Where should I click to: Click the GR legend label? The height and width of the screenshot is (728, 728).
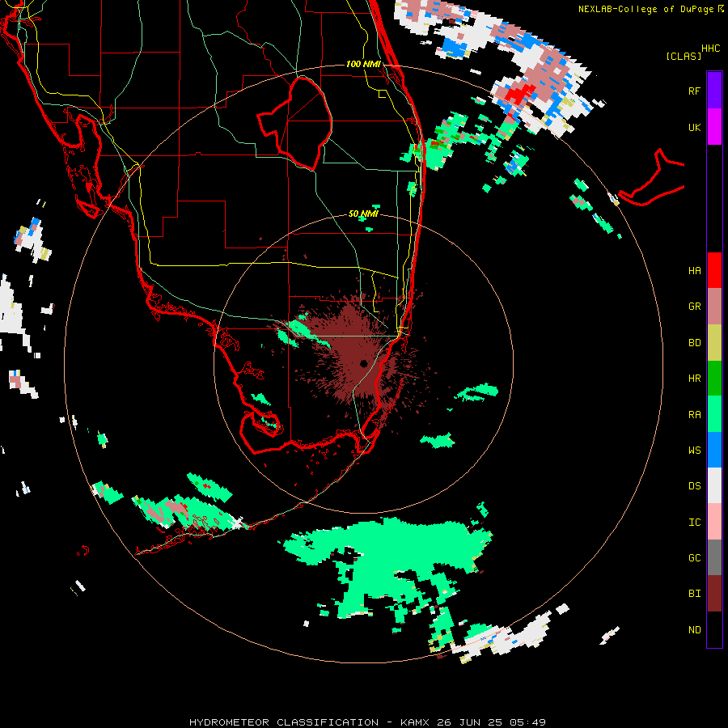(x=694, y=307)
